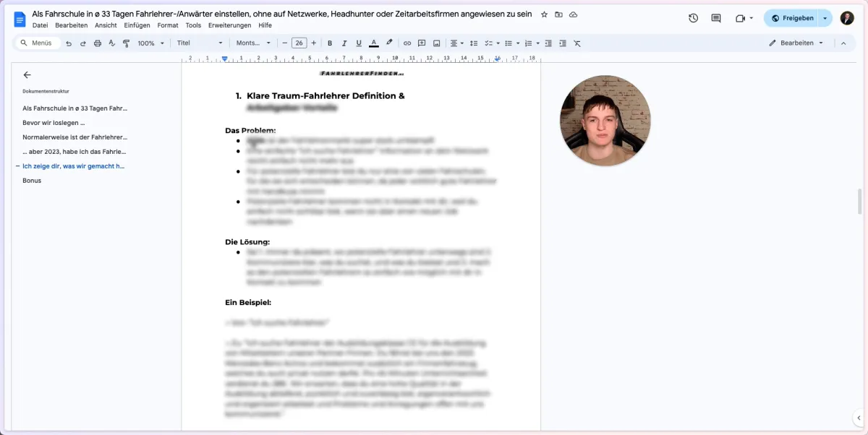Click the increase indent icon

coord(563,43)
